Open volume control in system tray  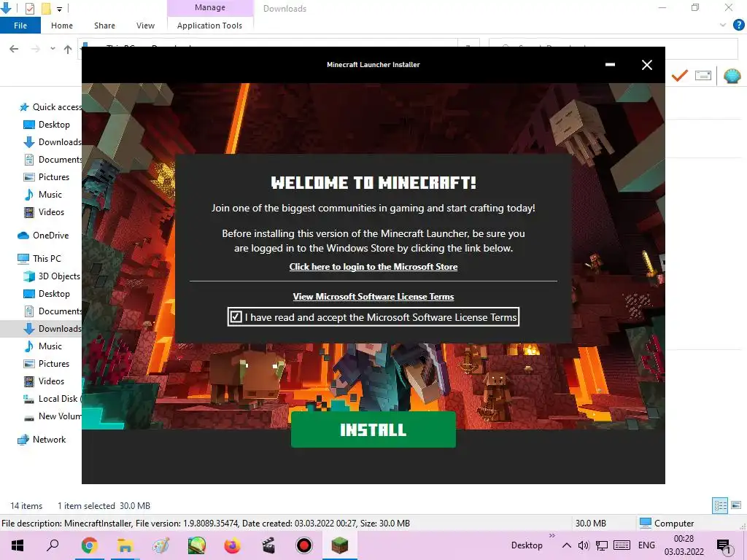(584, 545)
